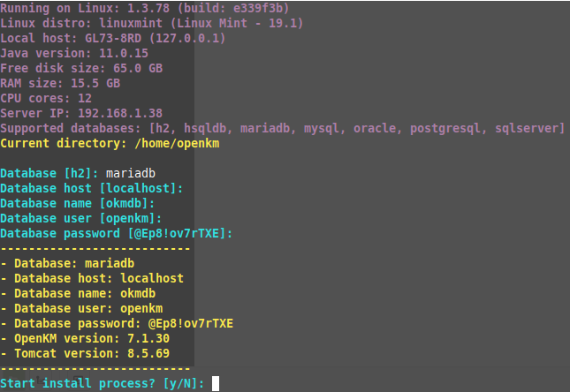The height and width of the screenshot is (392, 570).
Task: Click the "Start install process? [y/N]" prompt text
Action: tap(103, 383)
